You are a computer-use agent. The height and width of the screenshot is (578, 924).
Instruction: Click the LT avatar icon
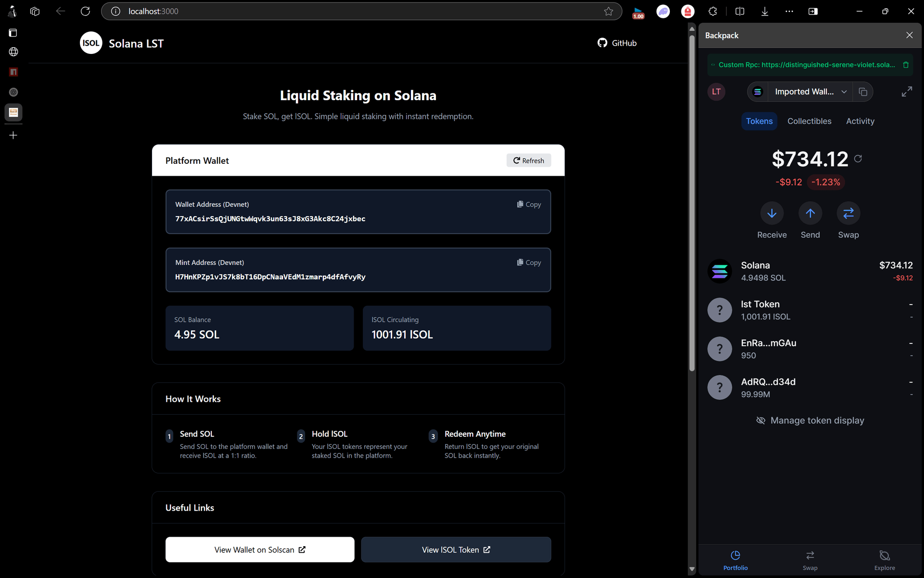(x=716, y=92)
